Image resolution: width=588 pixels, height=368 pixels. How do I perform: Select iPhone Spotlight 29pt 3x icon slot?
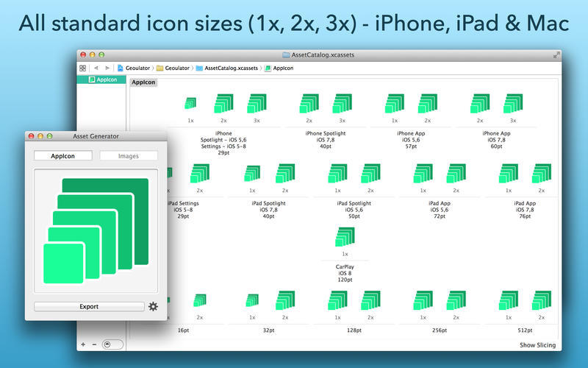pyautogui.click(x=257, y=103)
